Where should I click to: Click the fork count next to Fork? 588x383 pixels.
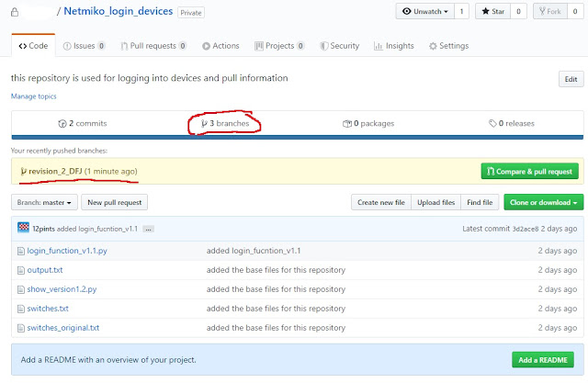[575, 11]
